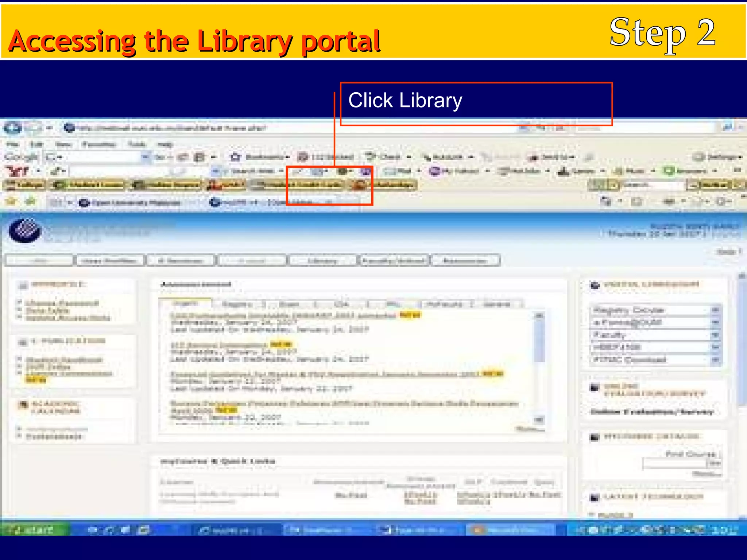Click the Add to Favorites star icon
This screenshot has width=747, height=560.
pyautogui.click(x=11, y=201)
